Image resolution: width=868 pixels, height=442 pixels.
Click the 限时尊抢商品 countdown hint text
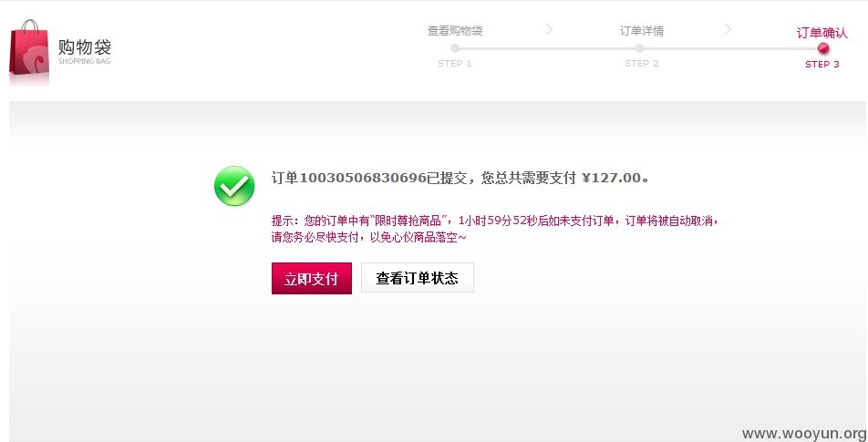pos(495,229)
